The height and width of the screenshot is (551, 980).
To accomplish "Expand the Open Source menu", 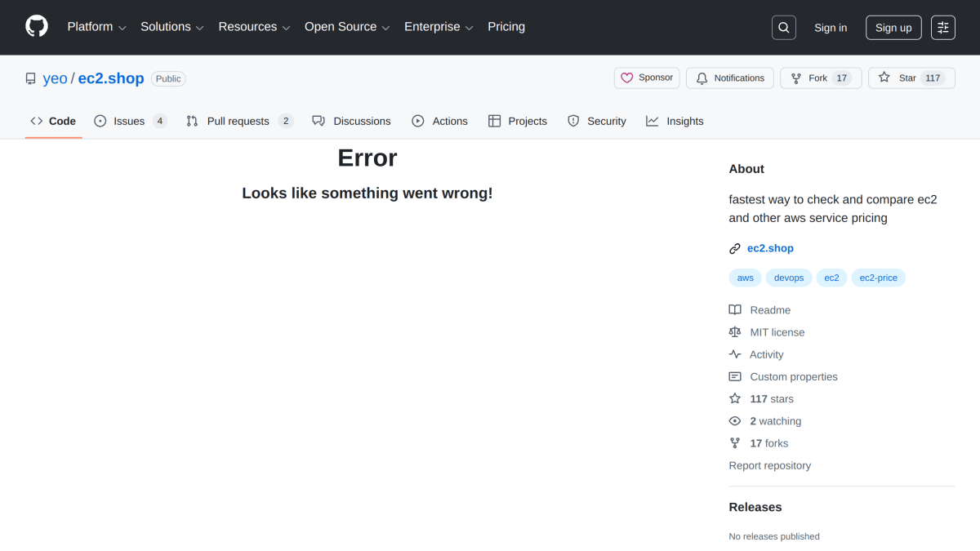I will 347,27.
